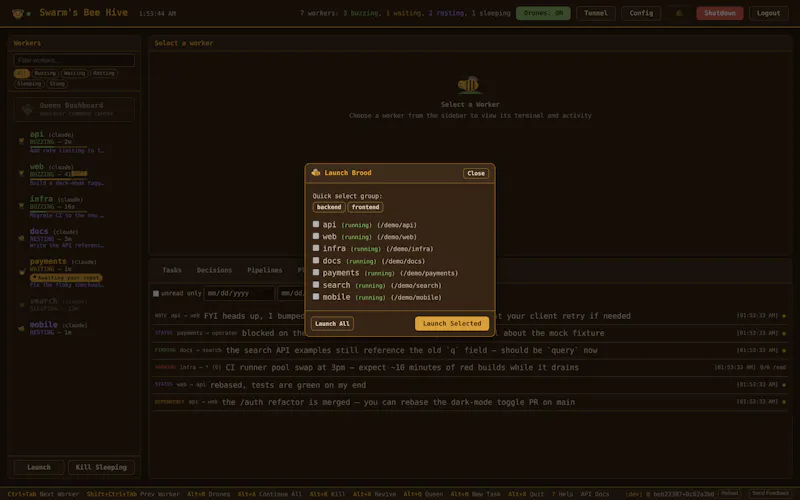Select the infra worker name in sidebar
Viewport: 800px width, 500px height.
41,199
